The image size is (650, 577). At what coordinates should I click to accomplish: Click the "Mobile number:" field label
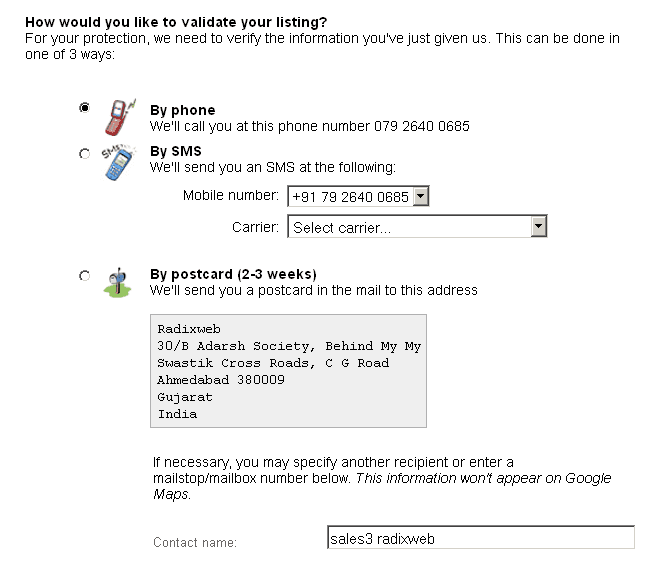[x=231, y=196]
